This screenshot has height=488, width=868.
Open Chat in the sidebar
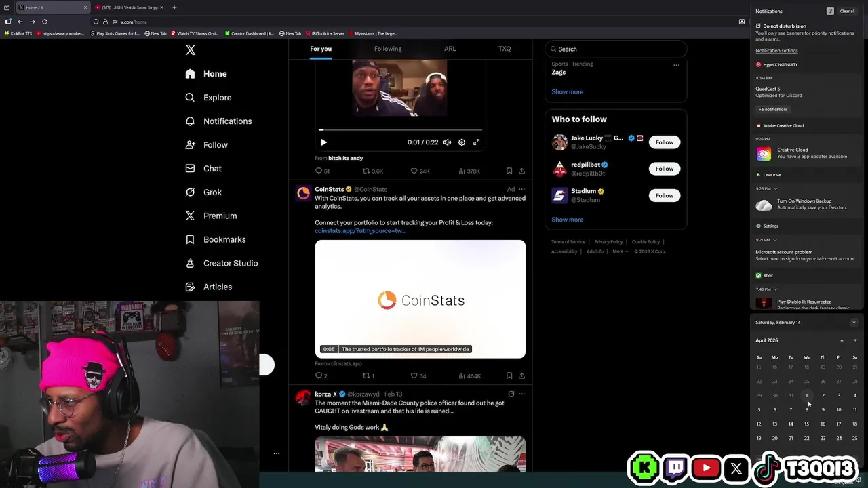(203, 169)
